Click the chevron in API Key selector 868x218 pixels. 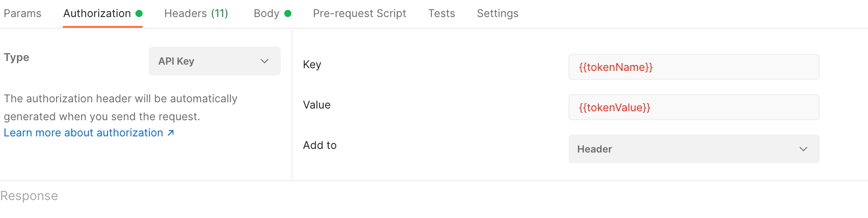pos(265,61)
